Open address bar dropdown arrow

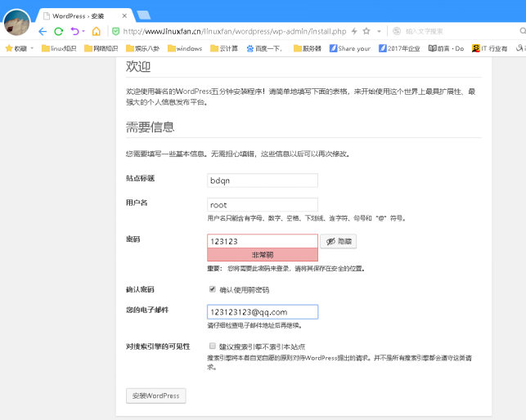379,32
